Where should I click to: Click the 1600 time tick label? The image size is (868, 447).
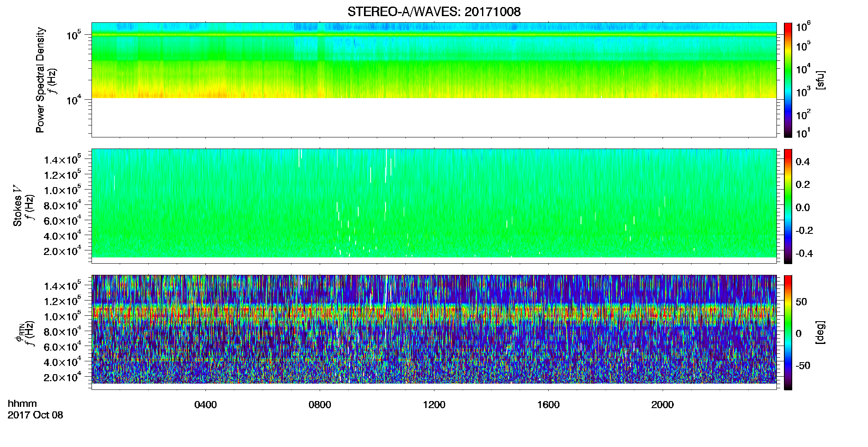(x=548, y=405)
